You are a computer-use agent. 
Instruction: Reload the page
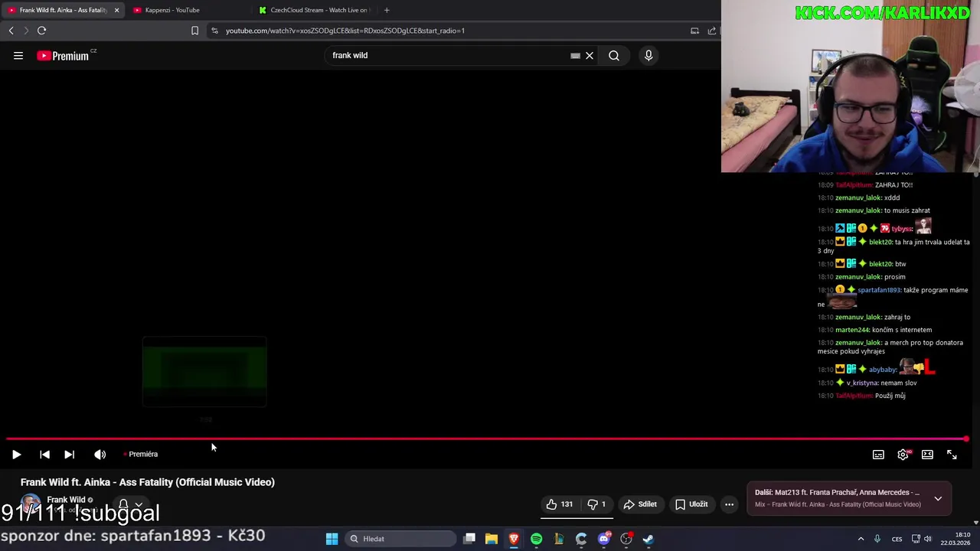41,31
